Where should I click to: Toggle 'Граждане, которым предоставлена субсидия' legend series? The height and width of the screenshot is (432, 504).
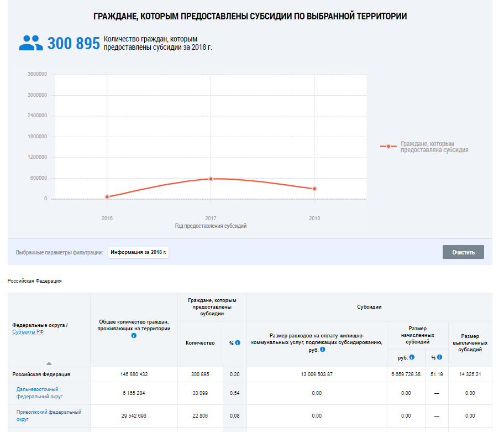pyautogui.click(x=434, y=147)
